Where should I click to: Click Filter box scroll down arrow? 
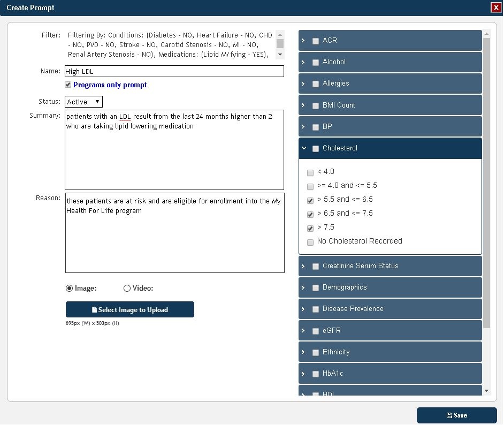click(280, 55)
